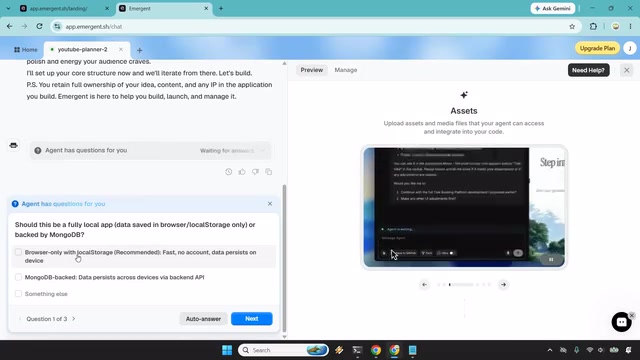Click the Auto-answer button
The width and height of the screenshot is (640, 360).
pyautogui.click(x=203, y=319)
